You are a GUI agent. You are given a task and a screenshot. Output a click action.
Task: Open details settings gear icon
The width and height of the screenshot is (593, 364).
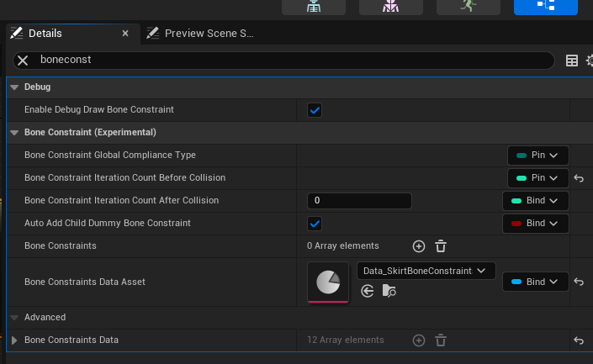click(590, 61)
